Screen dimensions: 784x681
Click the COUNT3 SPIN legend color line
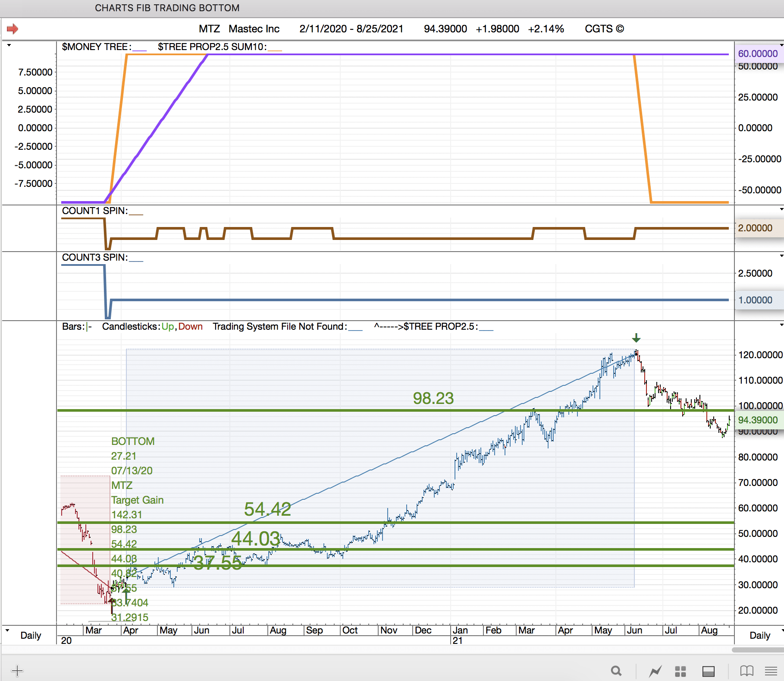pos(136,261)
